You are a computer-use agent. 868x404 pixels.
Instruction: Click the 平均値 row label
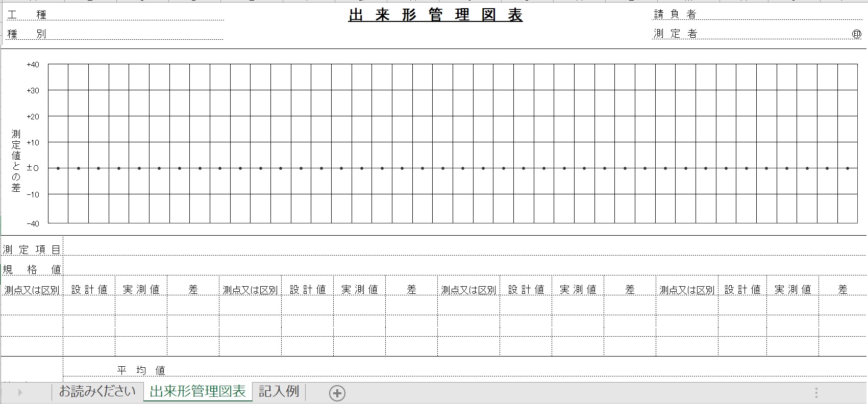point(141,370)
